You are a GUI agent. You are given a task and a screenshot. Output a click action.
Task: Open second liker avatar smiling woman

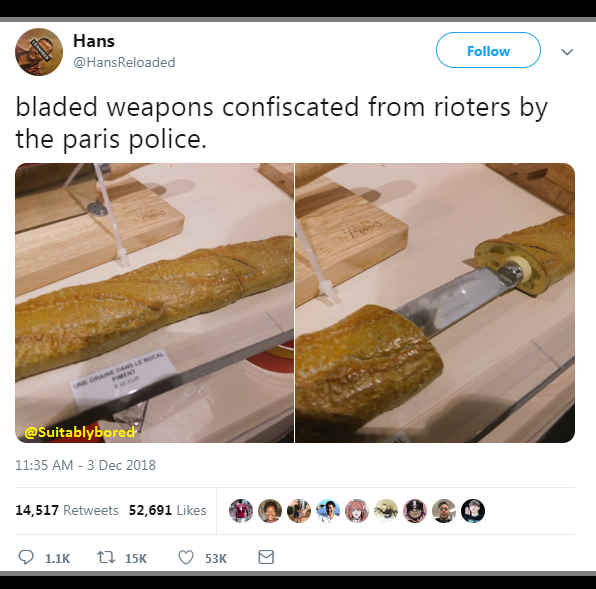(270, 511)
